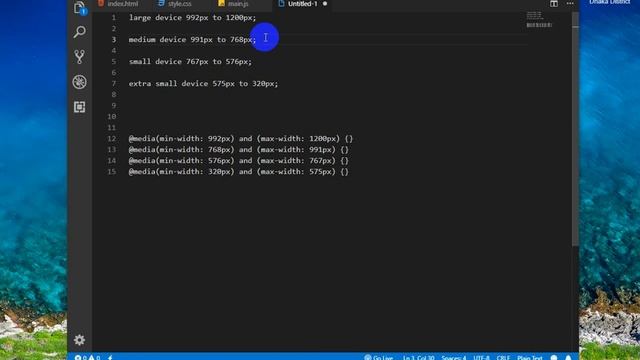640x360 pixels.
Task: Select the Untitled-1 tab
Action: 302,4
